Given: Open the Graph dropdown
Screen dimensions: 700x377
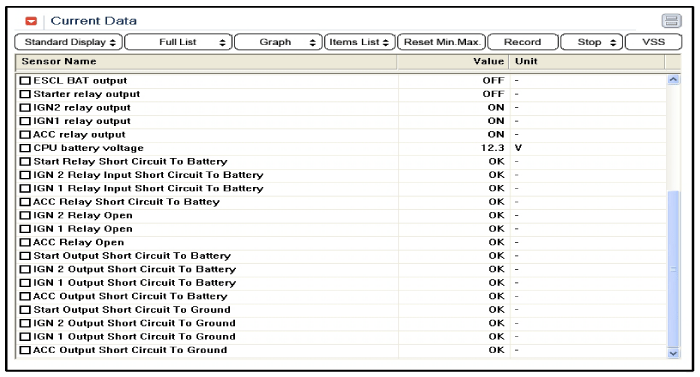Looking at the screenshot, I should pos(278,42).
